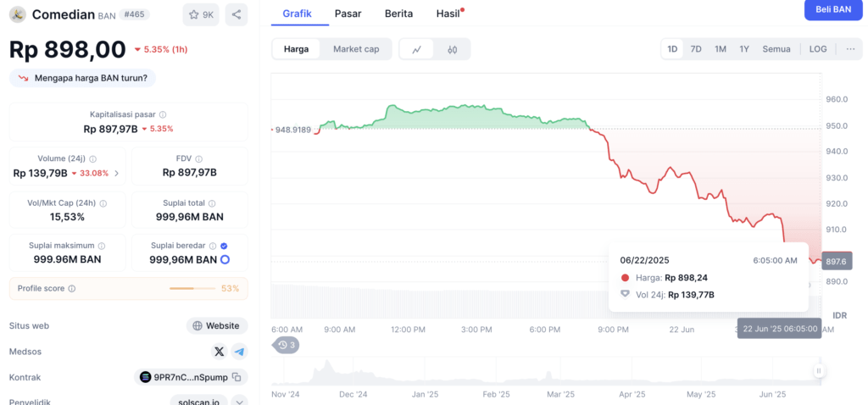
Task: Click the blue verified badge by Suplai beredar
Action: point(224,246)
